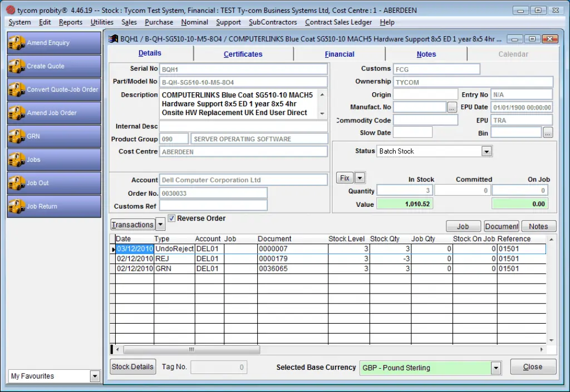
Task: Click the transactions grid scroll up arrow
Action: click(551, 239)
